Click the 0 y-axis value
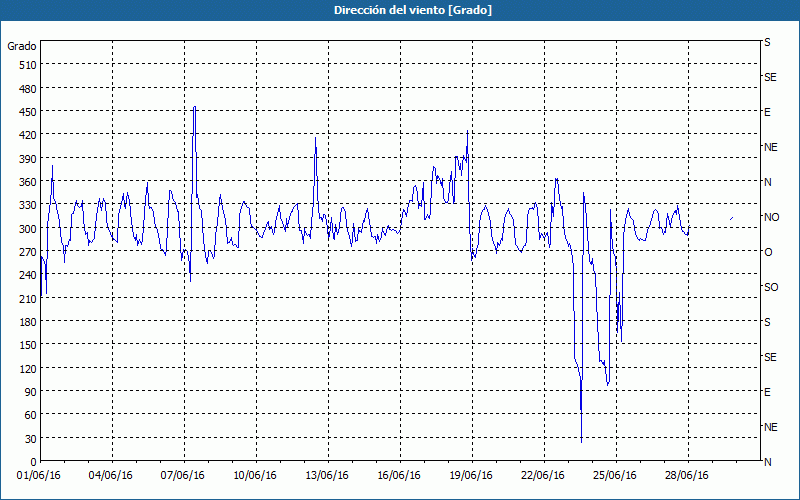 [34, 462]
